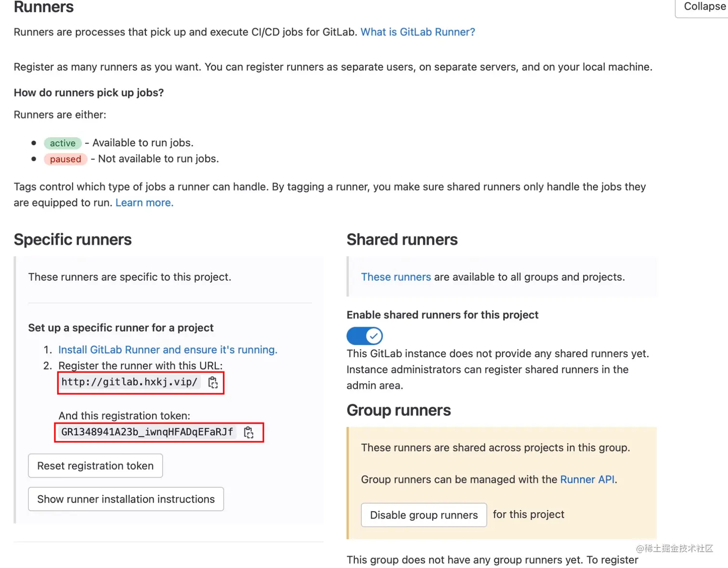
Task: Click the gitlab.hxkj.vip URL text
Action: [129, 382]
